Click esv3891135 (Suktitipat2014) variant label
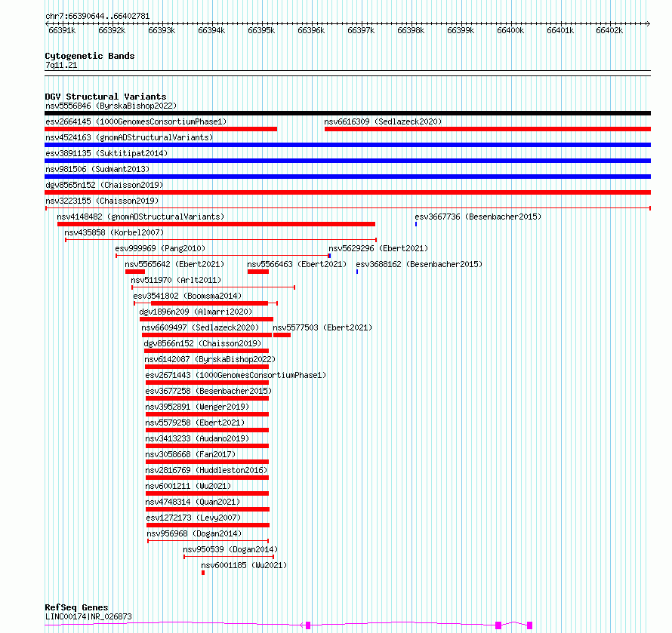This screenshot has height=633, width=672. pyautogui.click(x=106, y=153)
